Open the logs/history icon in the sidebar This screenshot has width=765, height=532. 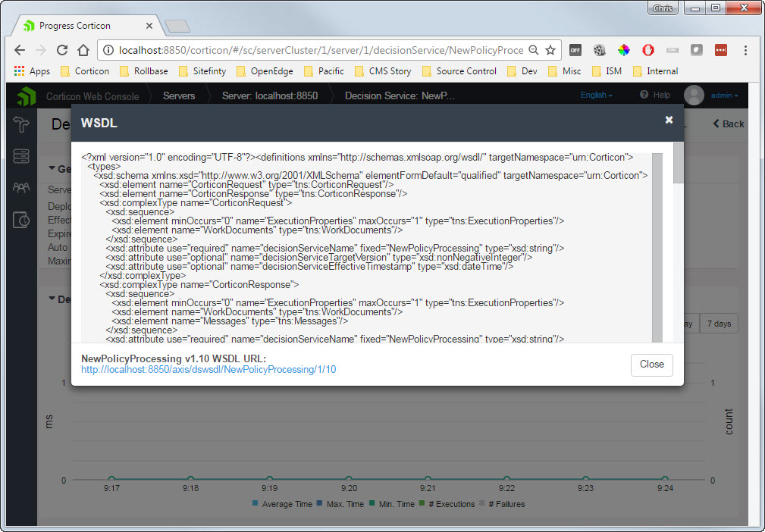coord(20,217)
